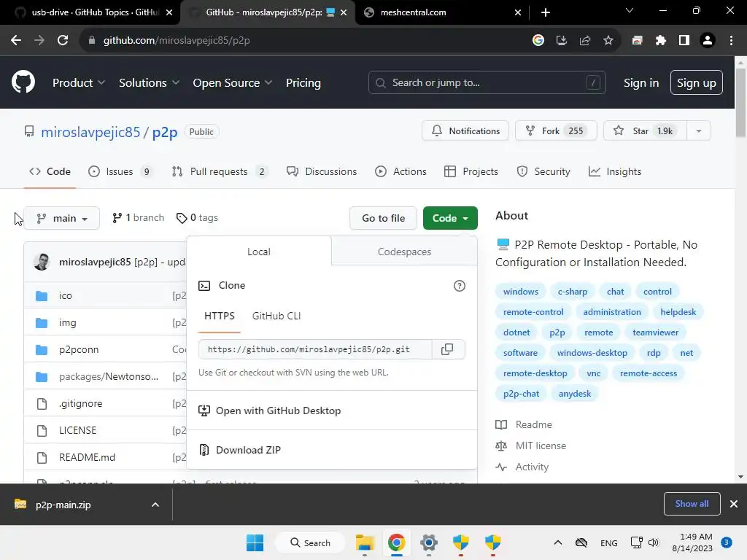Click miroslavpejic85 avatar in commit row
The width and height of the screenshot is (747, 560).
pyautogui.click(x=42, y=262)
